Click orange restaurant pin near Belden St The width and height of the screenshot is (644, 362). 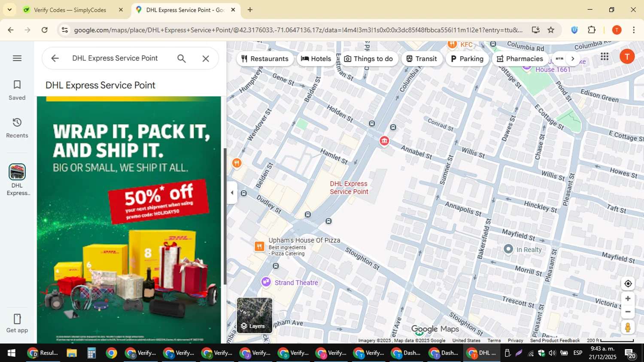(237, 163)
